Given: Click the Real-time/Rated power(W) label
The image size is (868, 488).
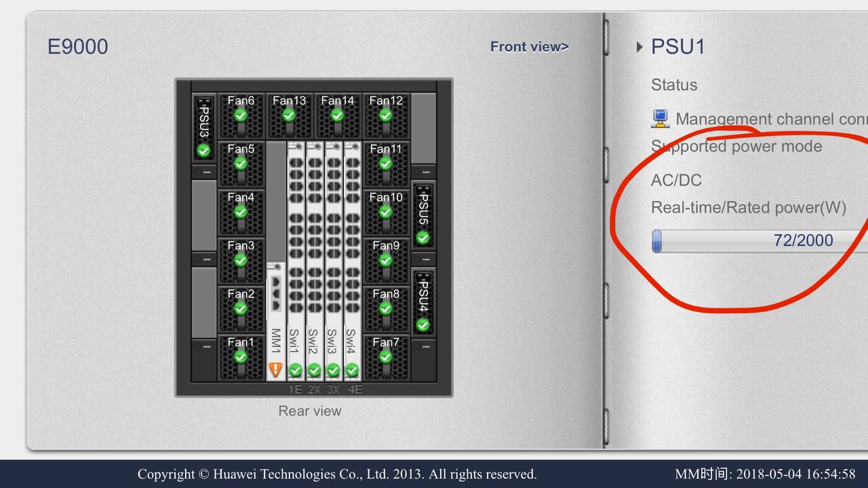Looking at the screenshot, I should (749, 207).
